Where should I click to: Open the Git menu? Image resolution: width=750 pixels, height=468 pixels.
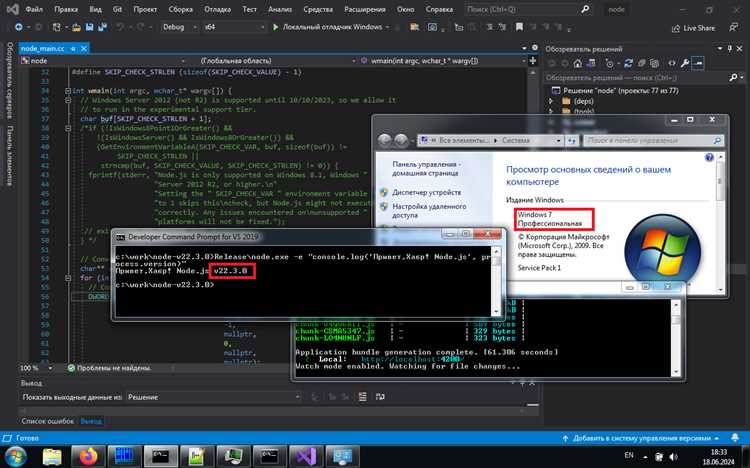117,9
